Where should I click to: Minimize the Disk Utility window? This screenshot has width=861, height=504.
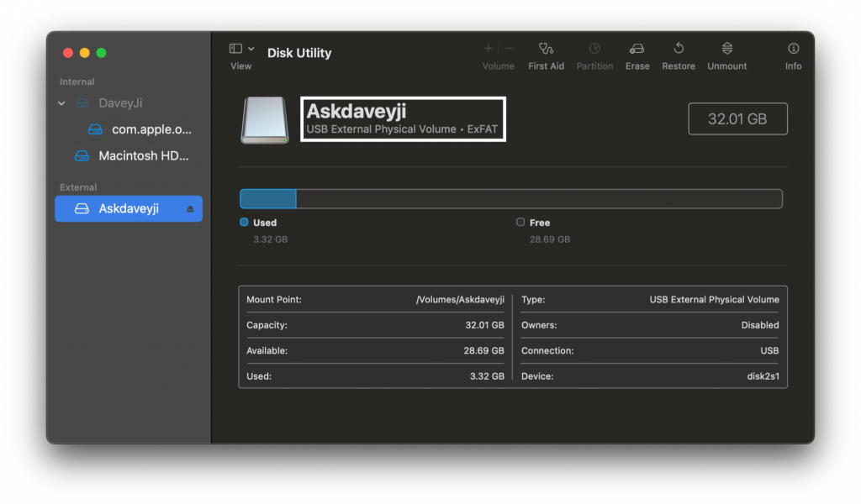(x=85, y=53)
